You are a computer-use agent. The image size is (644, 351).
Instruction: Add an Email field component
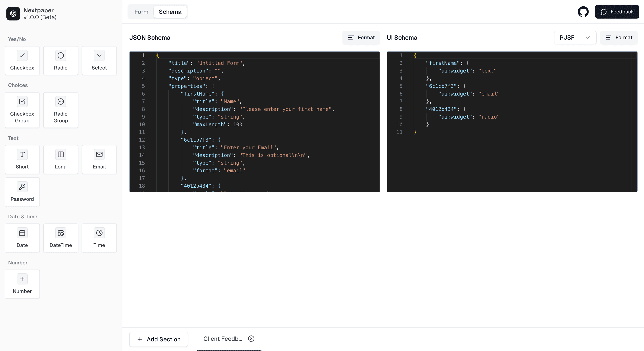pyautogui.click(x=99, y=160)
